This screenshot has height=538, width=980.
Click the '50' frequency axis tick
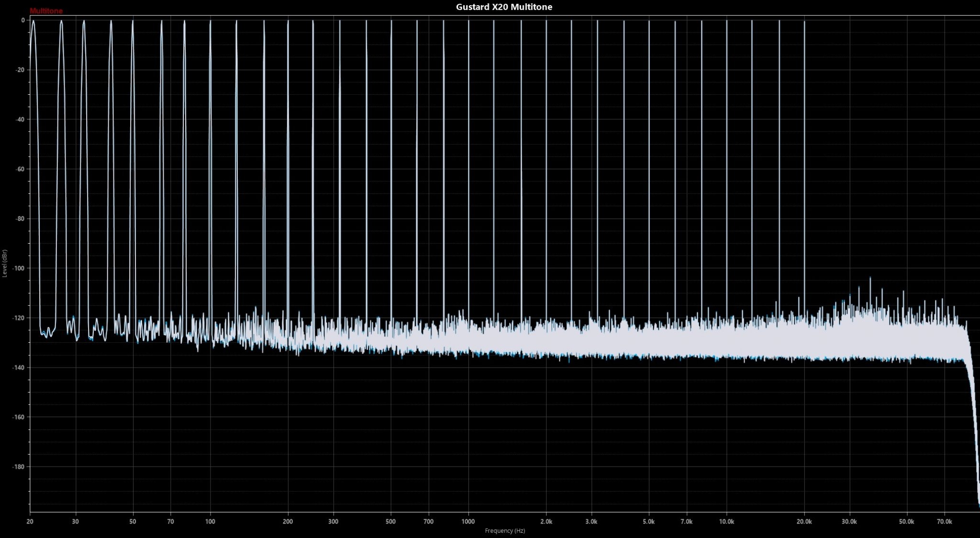point(133,522)
